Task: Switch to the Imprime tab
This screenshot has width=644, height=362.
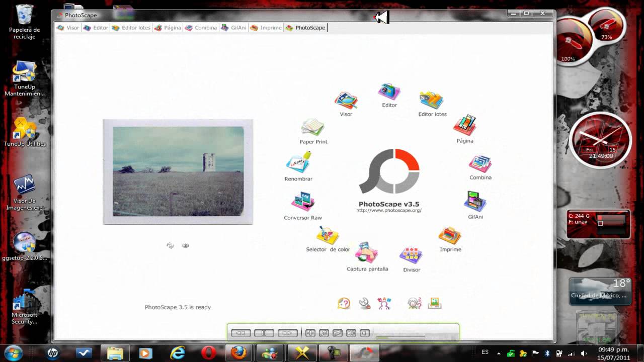Action: click(x=266, y=28)
